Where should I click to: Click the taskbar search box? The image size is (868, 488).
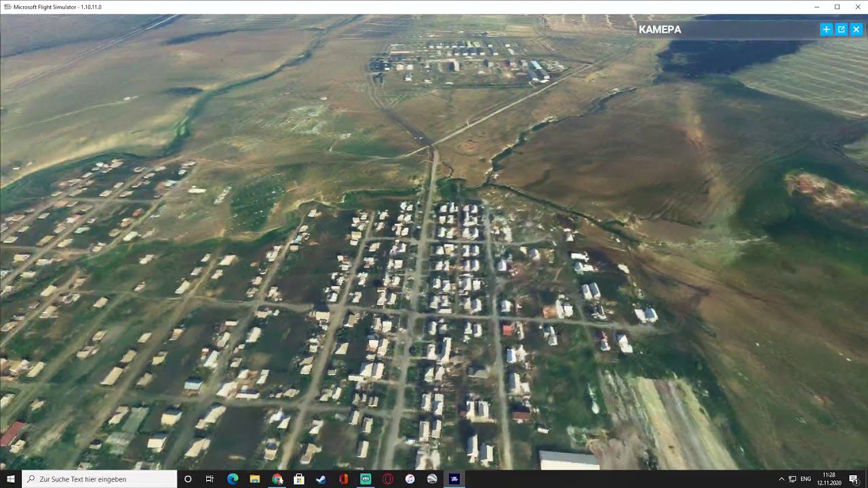[100, 479]
